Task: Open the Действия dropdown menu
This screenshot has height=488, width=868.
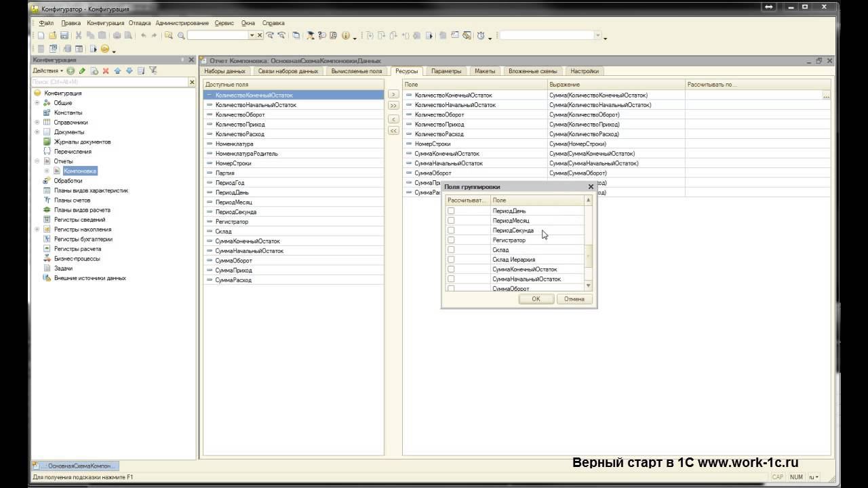Action: [x=47, y=70]
